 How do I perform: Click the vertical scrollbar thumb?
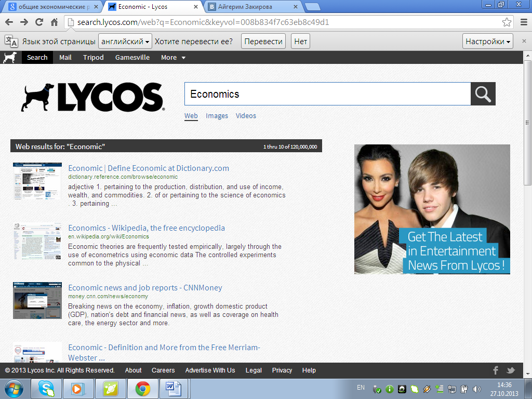pyautogui.click(x=527, y=123)
